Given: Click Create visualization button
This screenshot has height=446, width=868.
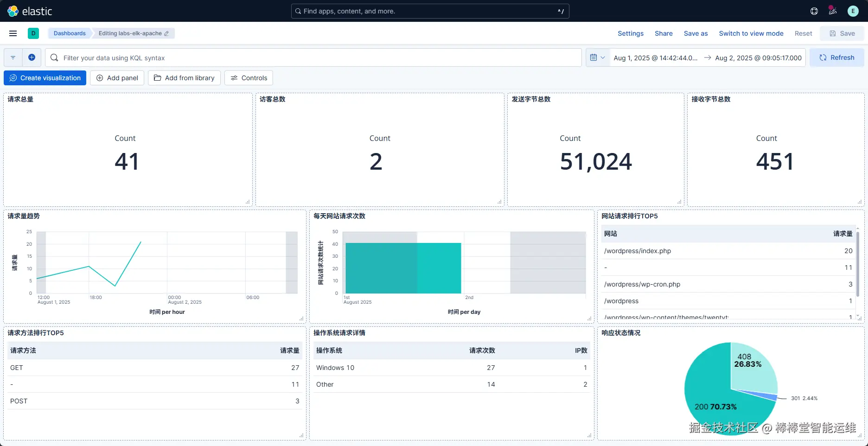Looking at the screenshot, I should (x=45, y=78).
